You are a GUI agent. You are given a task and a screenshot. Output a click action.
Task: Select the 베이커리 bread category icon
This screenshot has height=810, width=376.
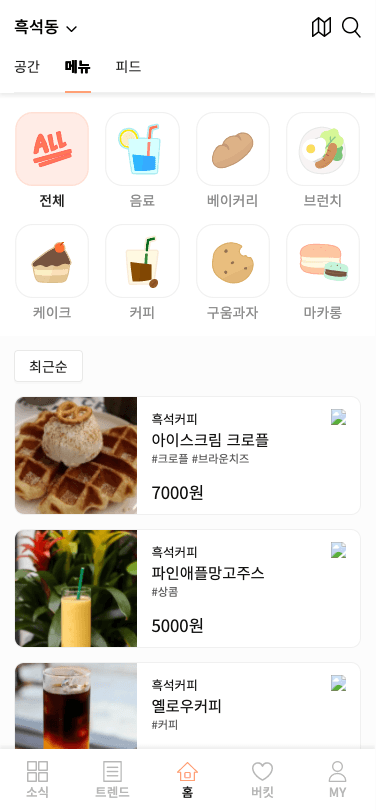point(233,149)
